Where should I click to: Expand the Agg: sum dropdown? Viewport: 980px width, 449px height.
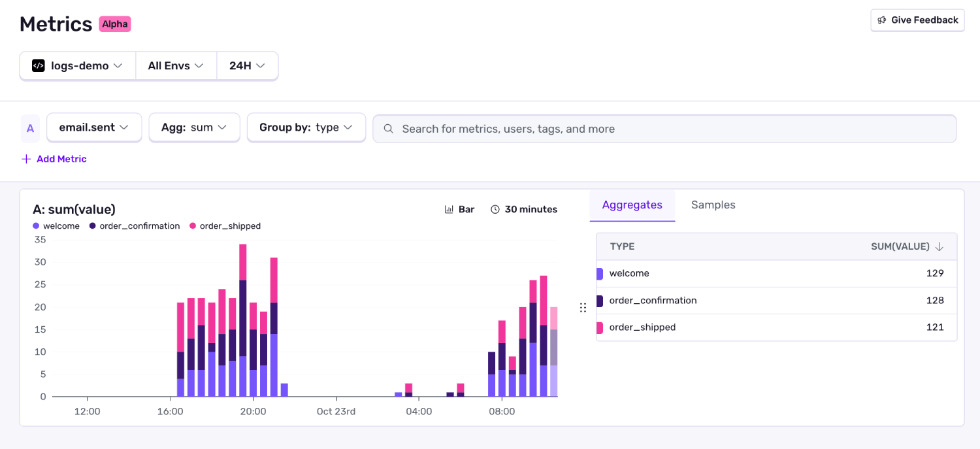pyautogui.click(x=194, y=127)
